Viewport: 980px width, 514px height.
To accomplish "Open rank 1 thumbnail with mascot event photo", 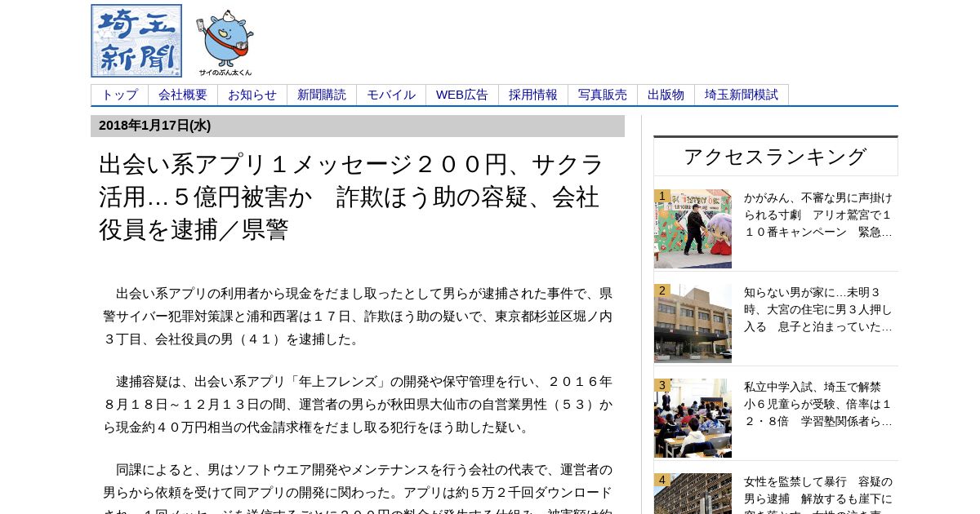I will [x=693, y=228].
